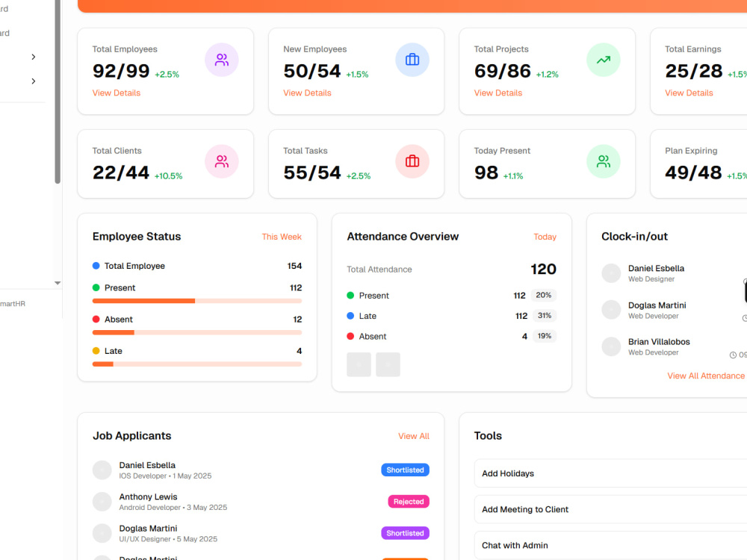Image resolution: width=747 pixels, height=560 pixels.
Task: Click the Today Present green users icon
Action: [x=603, y=161]
